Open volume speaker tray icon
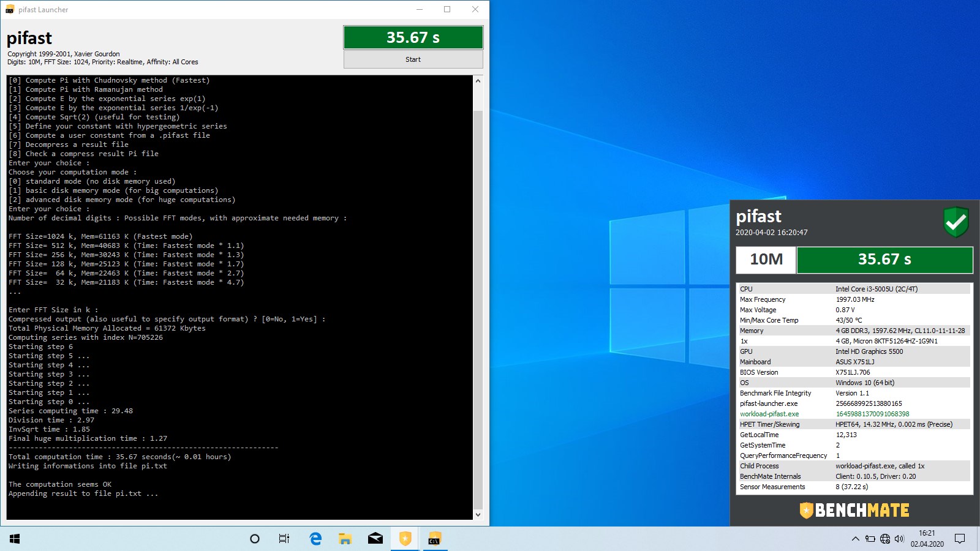Viewport: 980px width, 551px height. click(x=899, y=539)
